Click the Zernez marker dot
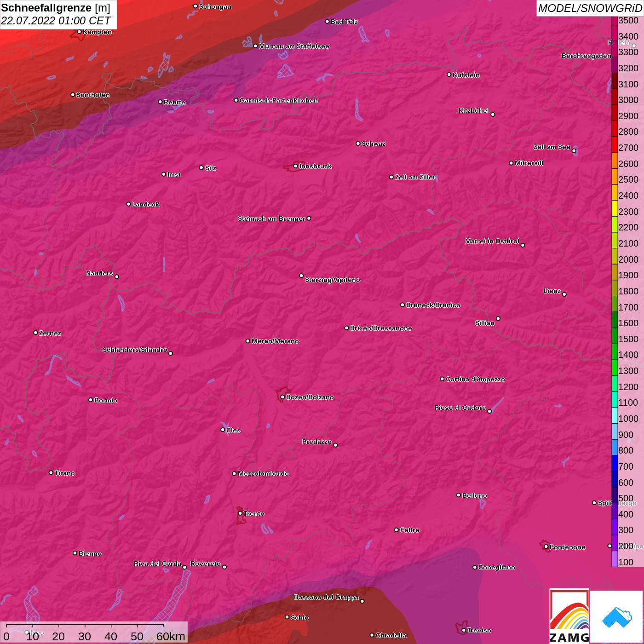The height and width of the screenshot is (644, 644). pyautogui.click(x=35, y=333)
